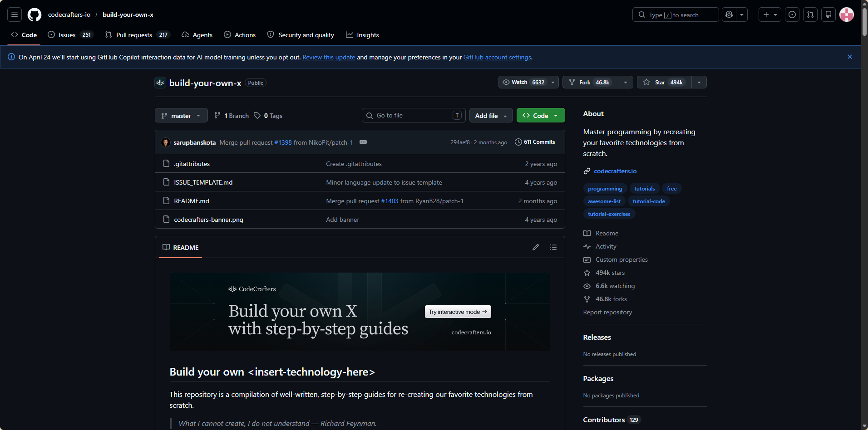Open the codecrafters.io website link
Screen dimensions: 868x430
pos(615,171)
